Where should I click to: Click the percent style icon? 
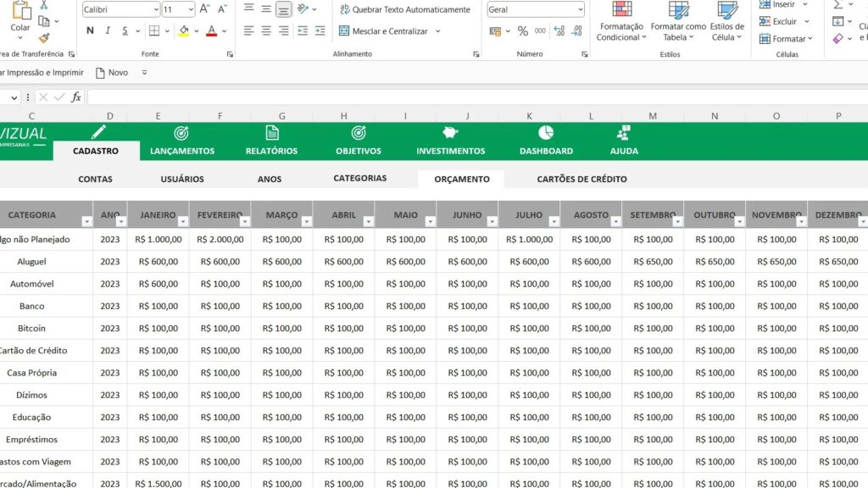pos(522,31)
